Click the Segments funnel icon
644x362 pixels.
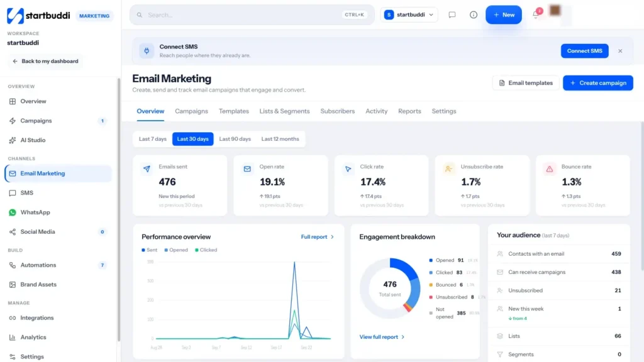pyautogui.click(x=500, y=354)
